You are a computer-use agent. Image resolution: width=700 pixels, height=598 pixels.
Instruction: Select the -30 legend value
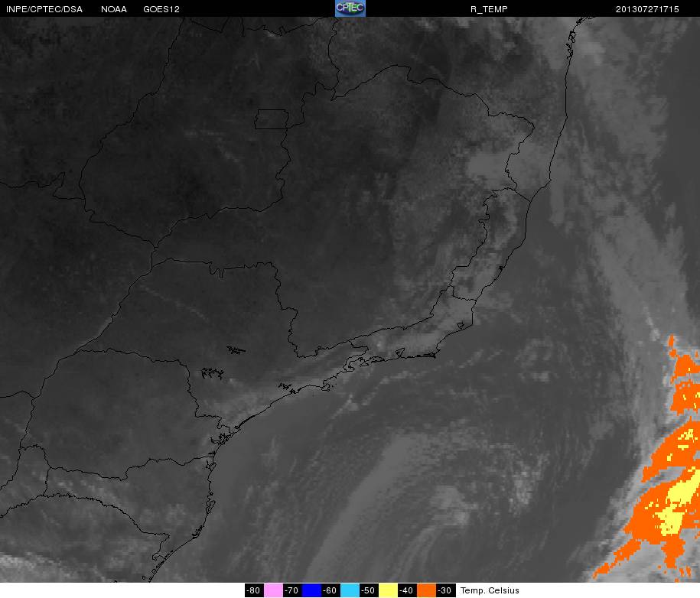pos(445,590)
